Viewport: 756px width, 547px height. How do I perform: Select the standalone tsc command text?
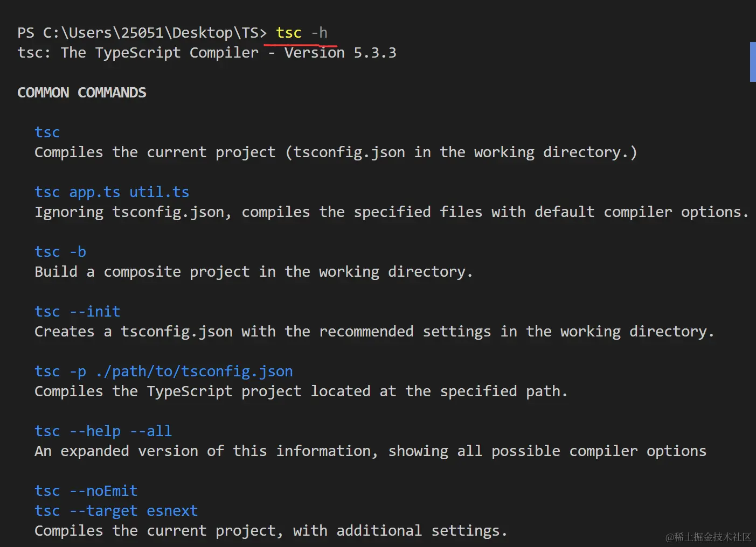click(x=47, y=132)
